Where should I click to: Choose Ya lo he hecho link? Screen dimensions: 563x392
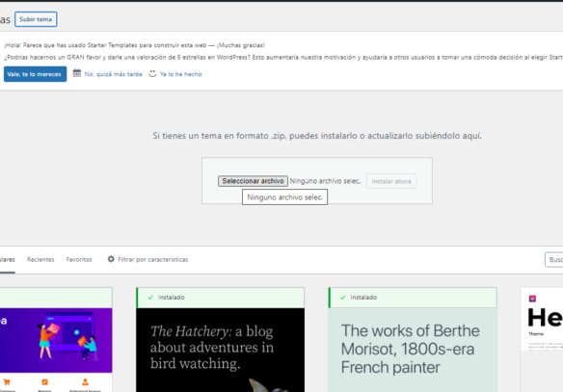click(x=180, y=74)
